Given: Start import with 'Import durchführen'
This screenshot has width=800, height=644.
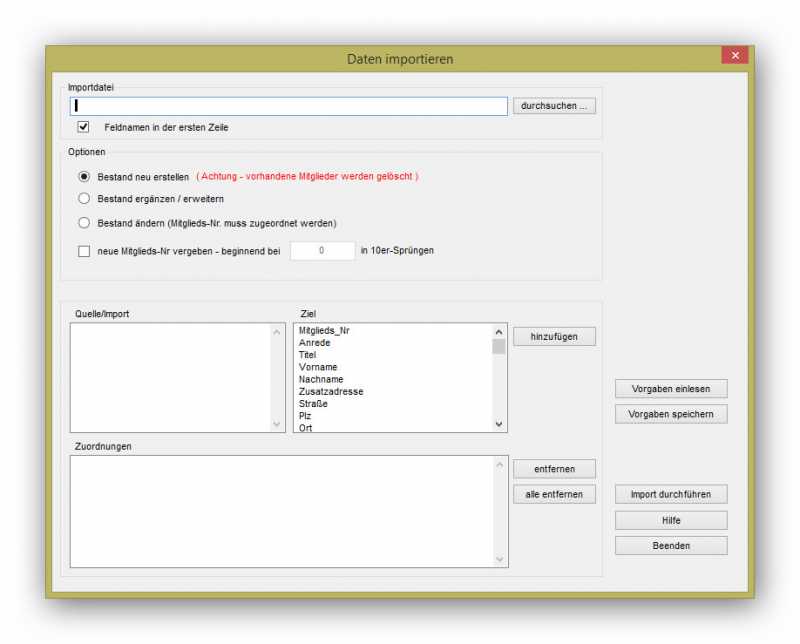Looking at the screenshot, I should point(671,494).
